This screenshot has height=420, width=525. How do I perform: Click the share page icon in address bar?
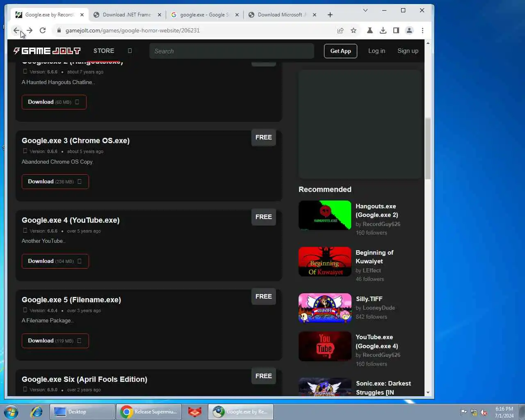[x=340, y=30]
